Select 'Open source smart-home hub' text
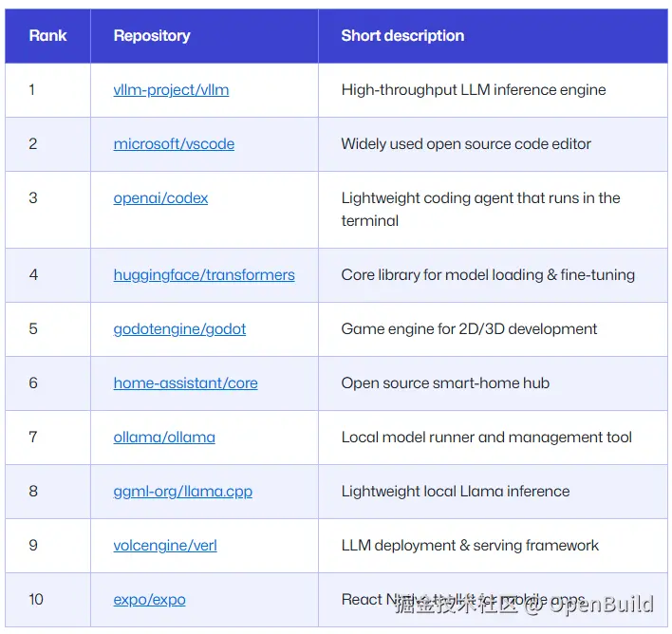Image resolution: width=672 pixels, height=634 pixels. point(445,383)
